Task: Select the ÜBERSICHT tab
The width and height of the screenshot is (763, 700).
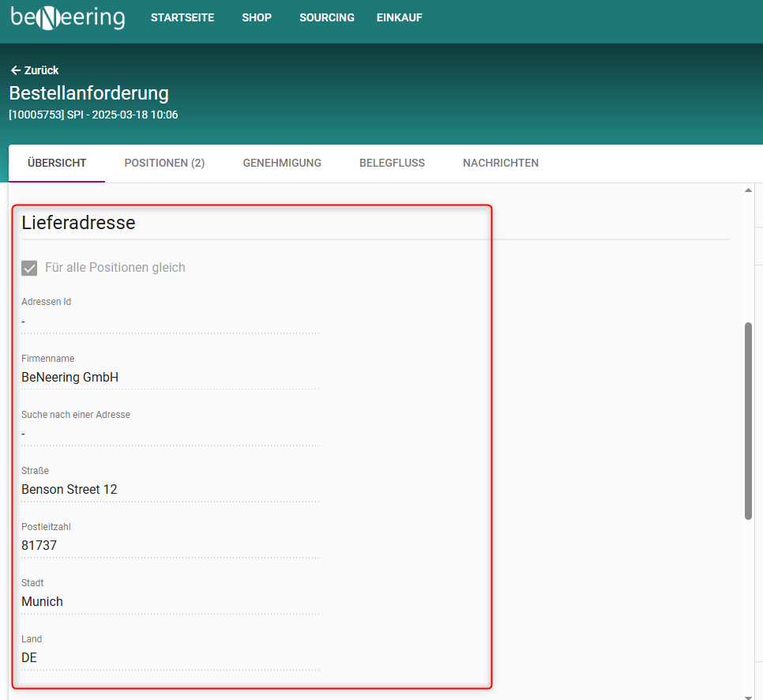Action: [57, 163]
